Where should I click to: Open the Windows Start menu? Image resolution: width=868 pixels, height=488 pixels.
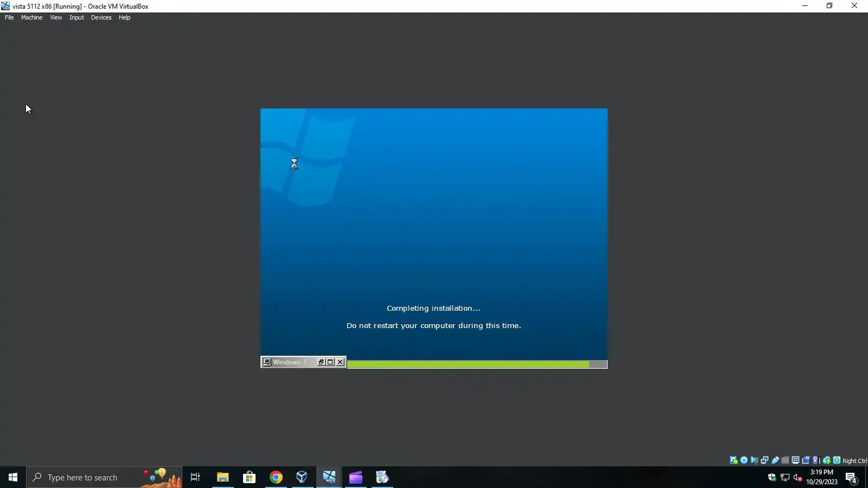point(13,477)
